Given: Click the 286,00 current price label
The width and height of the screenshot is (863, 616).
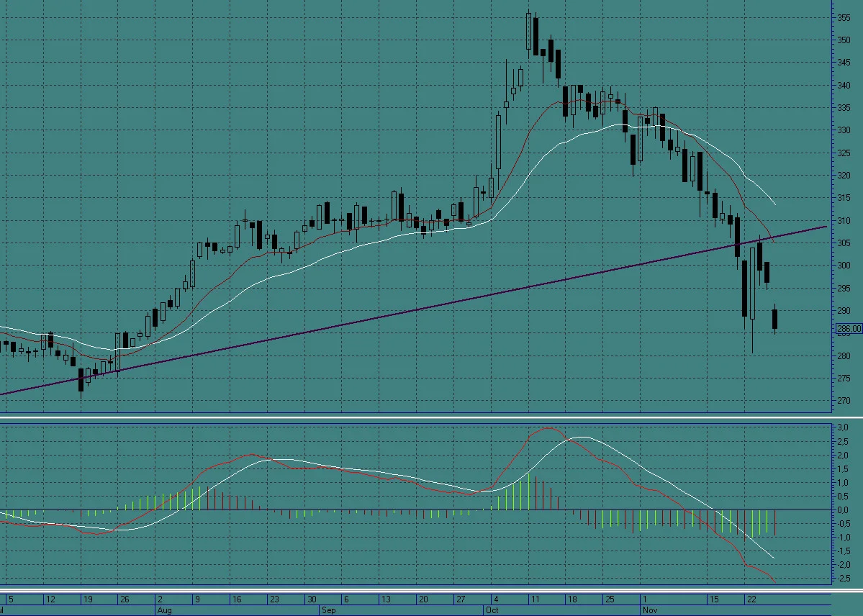Looking at the screenshot, I should [848, 329].
